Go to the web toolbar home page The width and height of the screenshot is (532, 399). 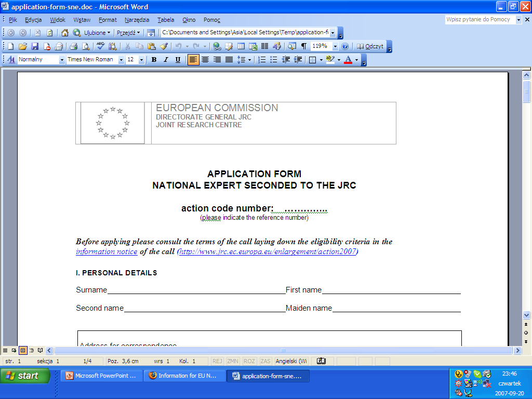tap(64, 33)
